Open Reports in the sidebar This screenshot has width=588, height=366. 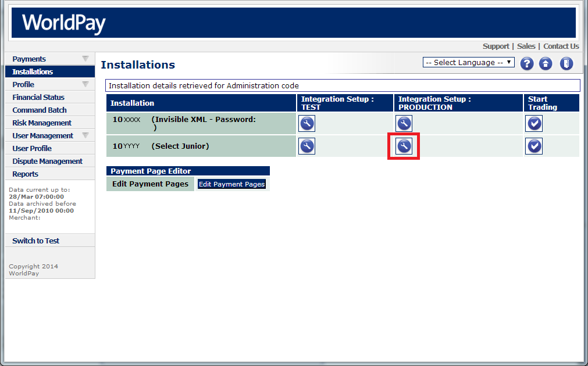point(50,174)
